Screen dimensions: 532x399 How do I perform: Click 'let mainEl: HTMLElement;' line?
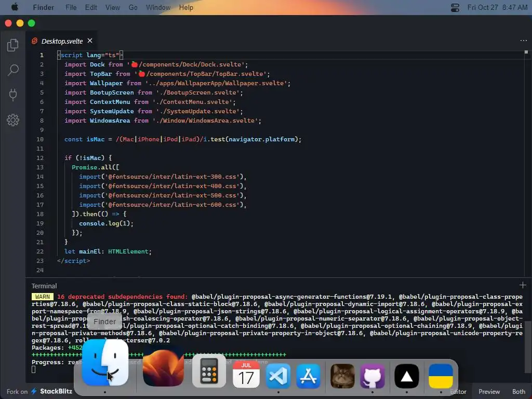click(108, 251)
